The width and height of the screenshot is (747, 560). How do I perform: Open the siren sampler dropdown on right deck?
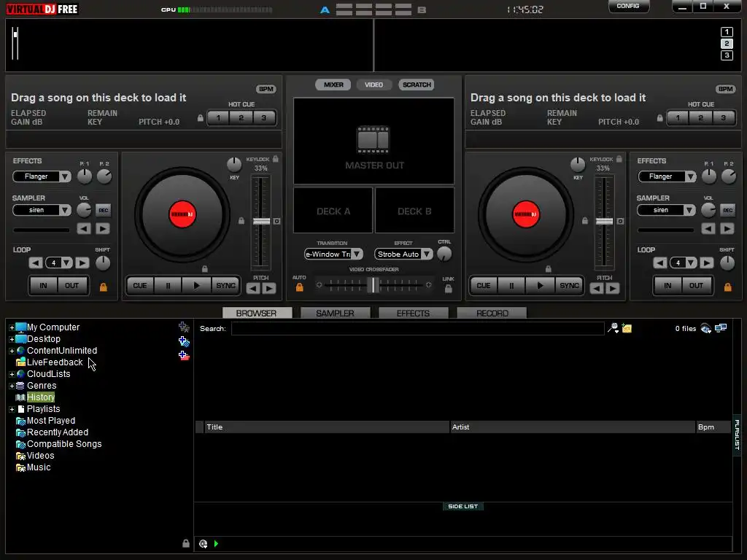tap(689, 210)
